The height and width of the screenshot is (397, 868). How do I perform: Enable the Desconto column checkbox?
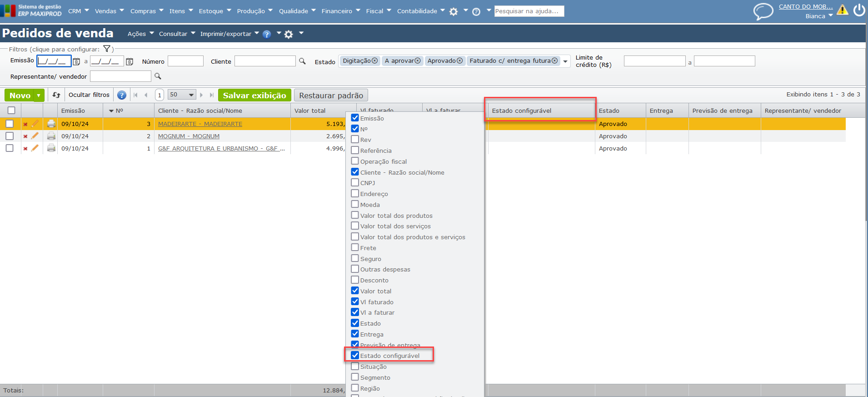point(355,280)
